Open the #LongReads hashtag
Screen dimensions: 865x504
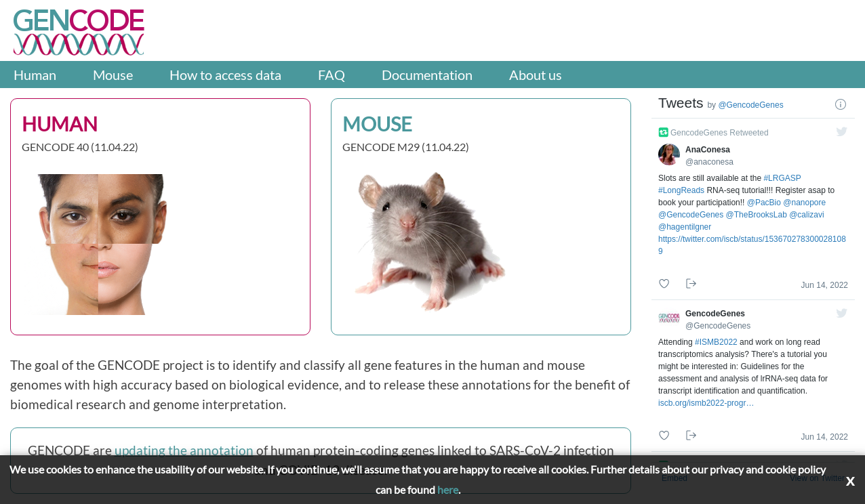(681, 190)
